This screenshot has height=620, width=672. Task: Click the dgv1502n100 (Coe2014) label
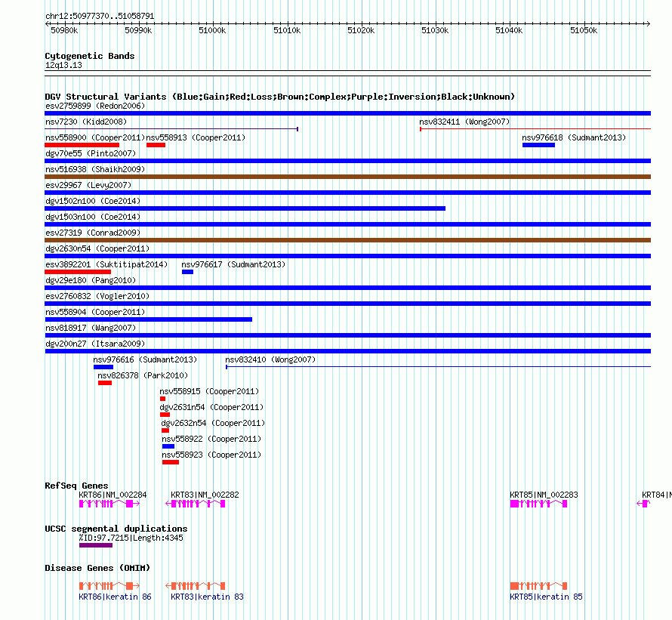pyautogui.click(x=93, y=201)
